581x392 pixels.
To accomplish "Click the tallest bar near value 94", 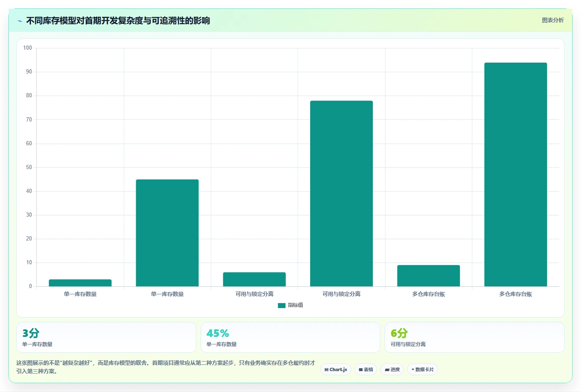I will [x=515, y=175].
